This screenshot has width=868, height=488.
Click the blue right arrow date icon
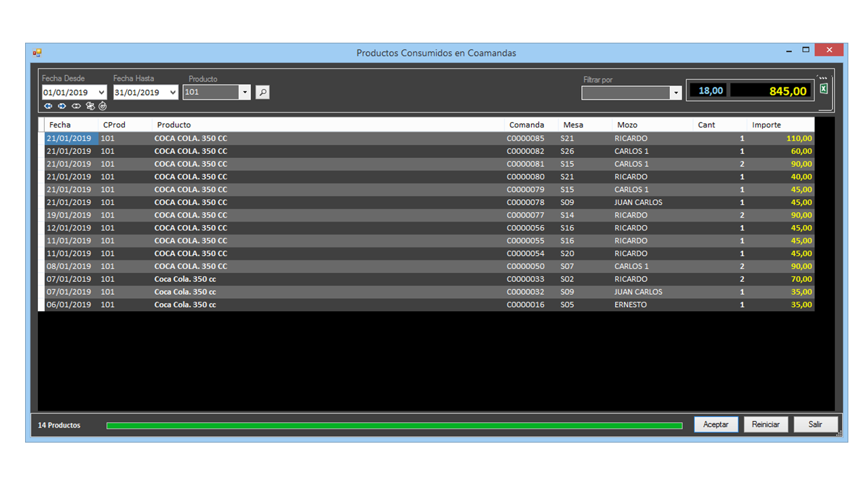click(62, 106)
